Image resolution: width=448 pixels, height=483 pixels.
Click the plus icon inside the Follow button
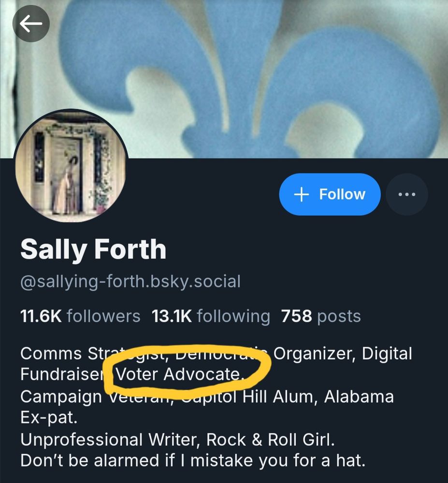pyautogui.click(x=301, y=194)
